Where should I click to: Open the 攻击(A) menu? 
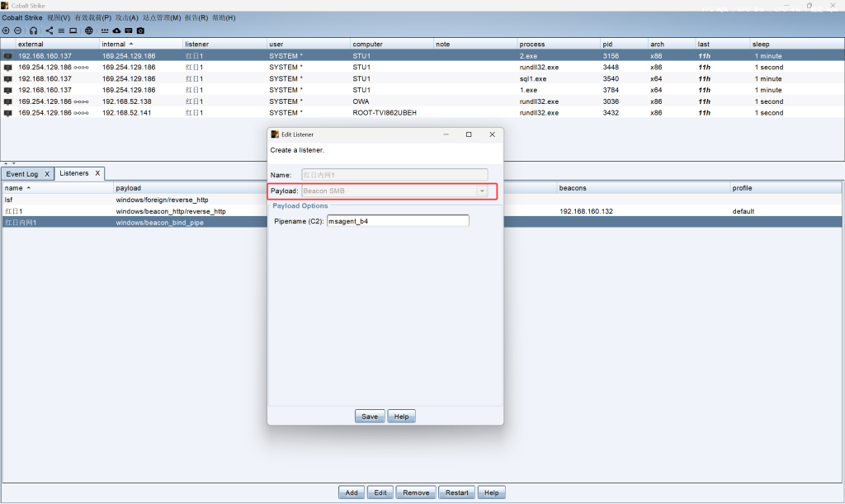click(126, 18)
